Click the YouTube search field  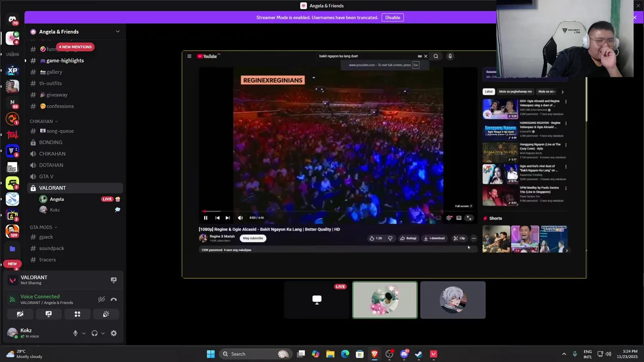pyautogui.click(x=367, y=56)
